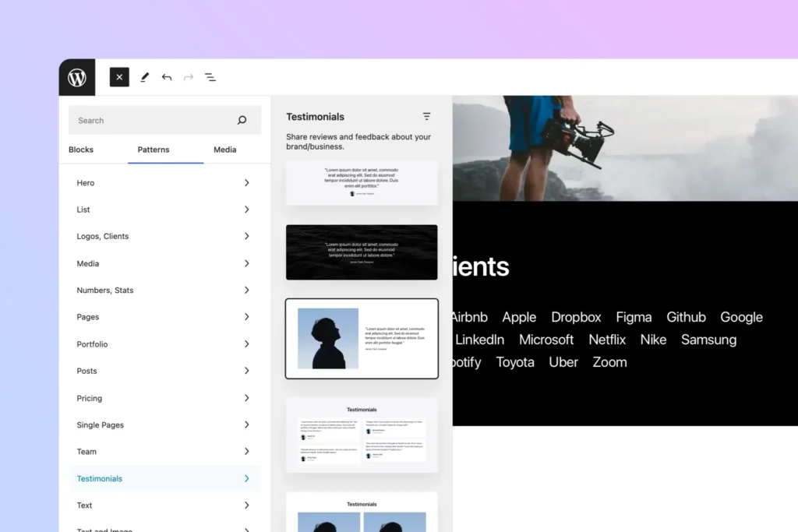Open the Hero pattern category

(164, 182)
